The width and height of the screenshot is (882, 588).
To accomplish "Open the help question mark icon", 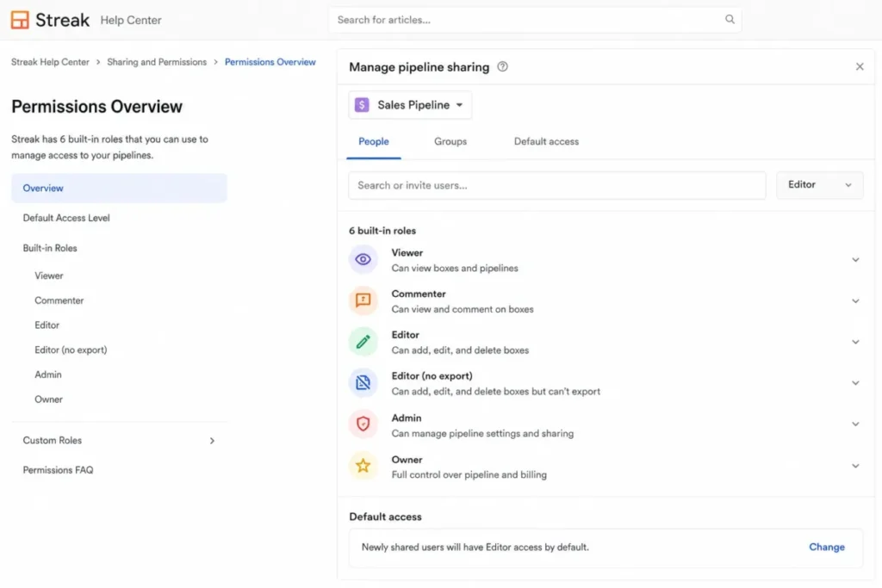I will pos(502,66).
